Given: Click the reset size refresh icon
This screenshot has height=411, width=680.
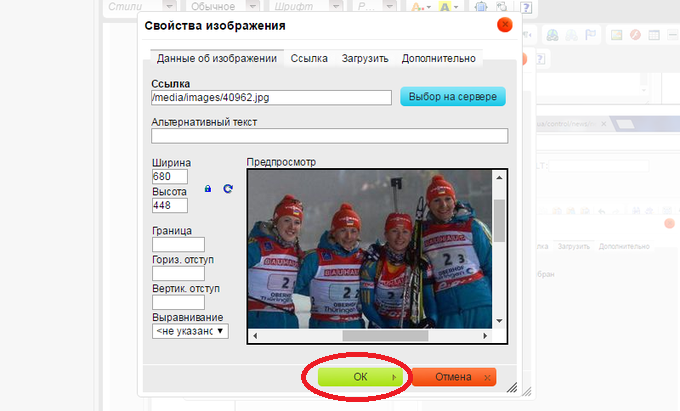Looking at the screenshot, I should [x=228, y=188].
